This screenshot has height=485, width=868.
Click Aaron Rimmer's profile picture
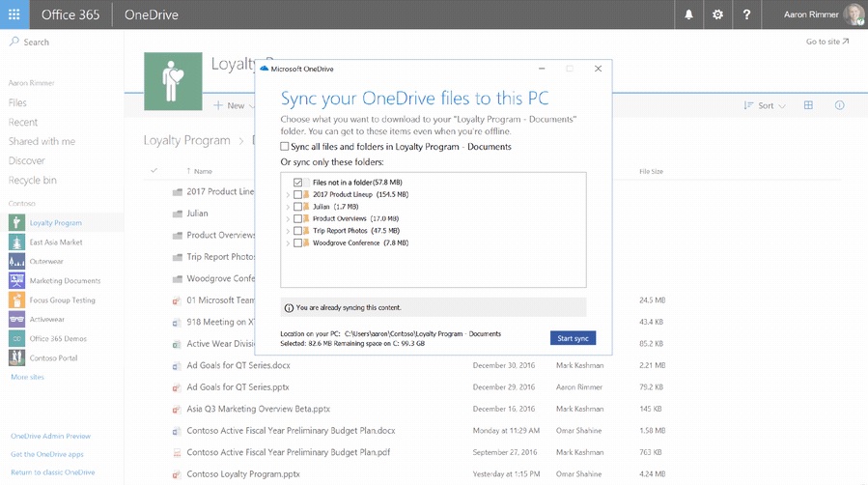click(854, 14)
